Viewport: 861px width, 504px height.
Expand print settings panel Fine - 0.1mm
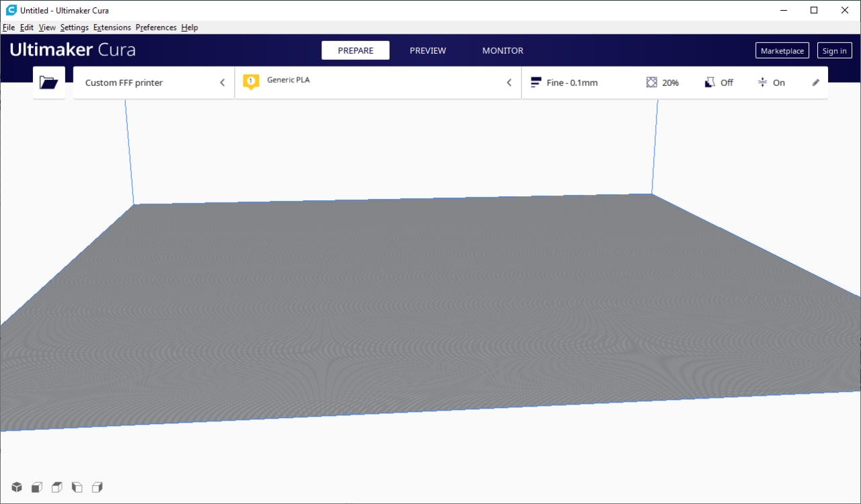[675, 83]
